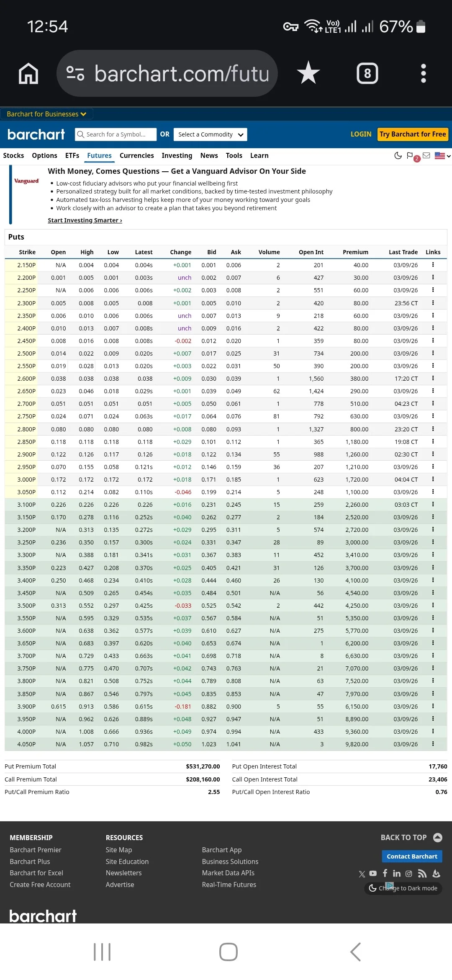Open links menu for 4.050P row

tap(433, 744)
